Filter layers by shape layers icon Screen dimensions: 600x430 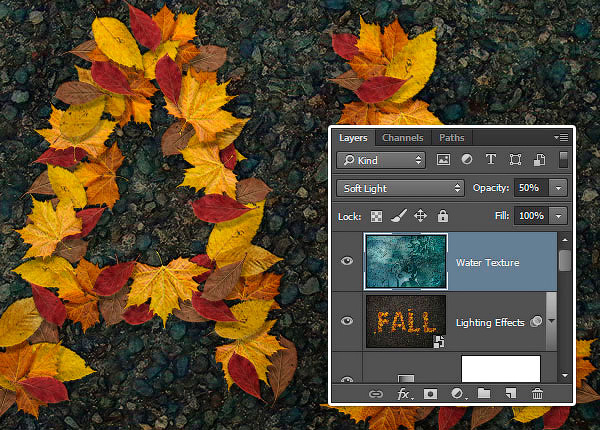pyautogui.click(x=515, y=160)
